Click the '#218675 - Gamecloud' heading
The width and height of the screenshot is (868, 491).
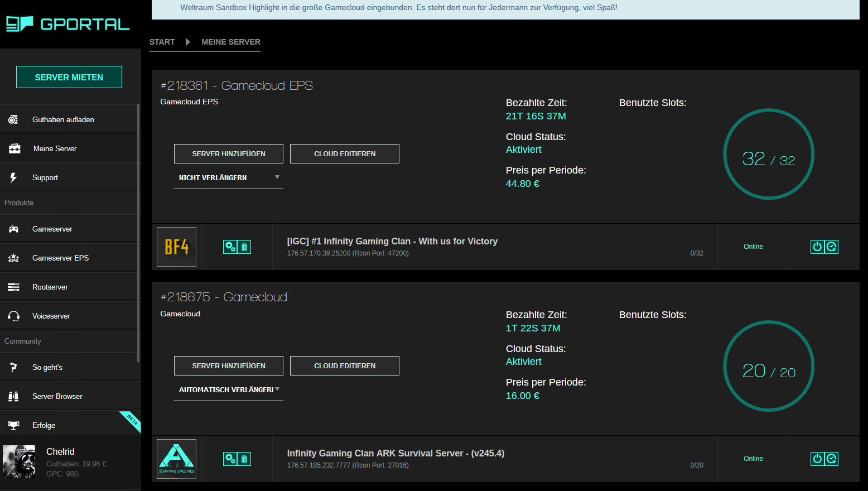[224, 297]
